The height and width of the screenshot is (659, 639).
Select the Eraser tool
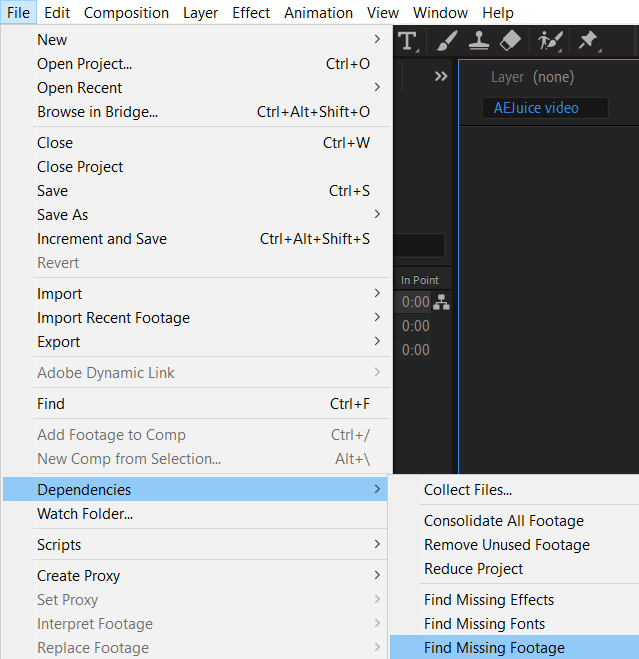click(510, 40)
